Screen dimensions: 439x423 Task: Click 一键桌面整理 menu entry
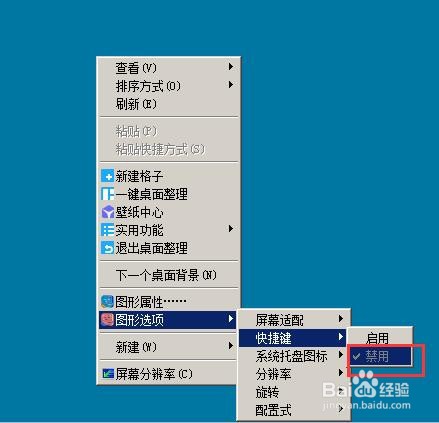tap(169, 194)
